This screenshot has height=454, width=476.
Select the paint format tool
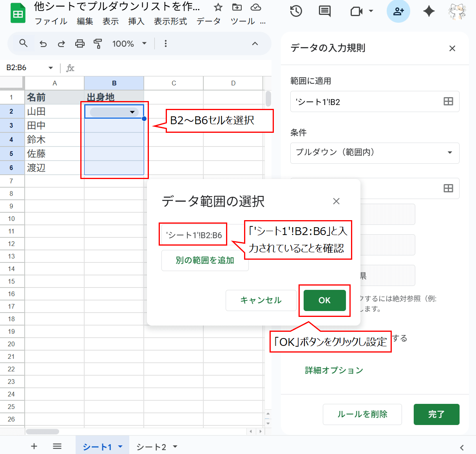[98, 43]
